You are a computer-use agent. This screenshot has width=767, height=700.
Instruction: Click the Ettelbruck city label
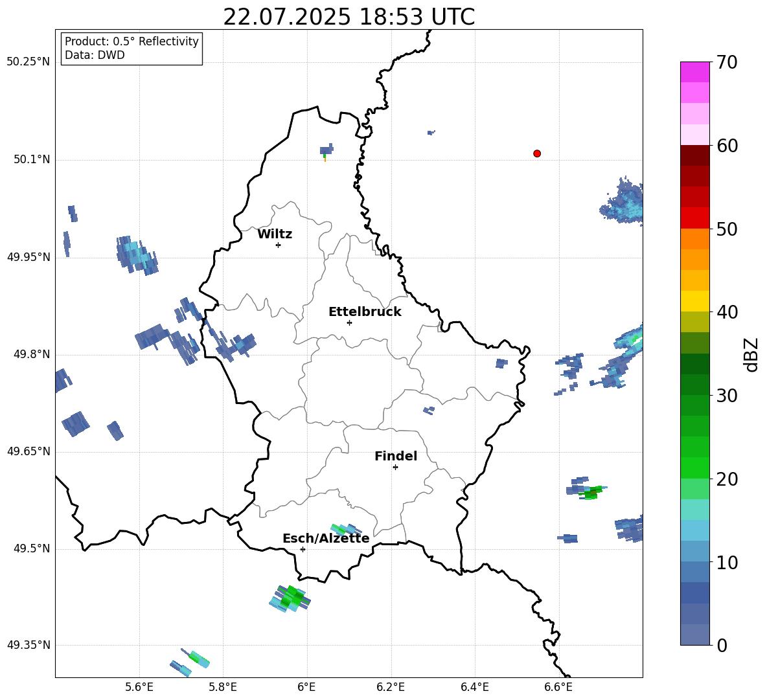(x=365, y=312)
